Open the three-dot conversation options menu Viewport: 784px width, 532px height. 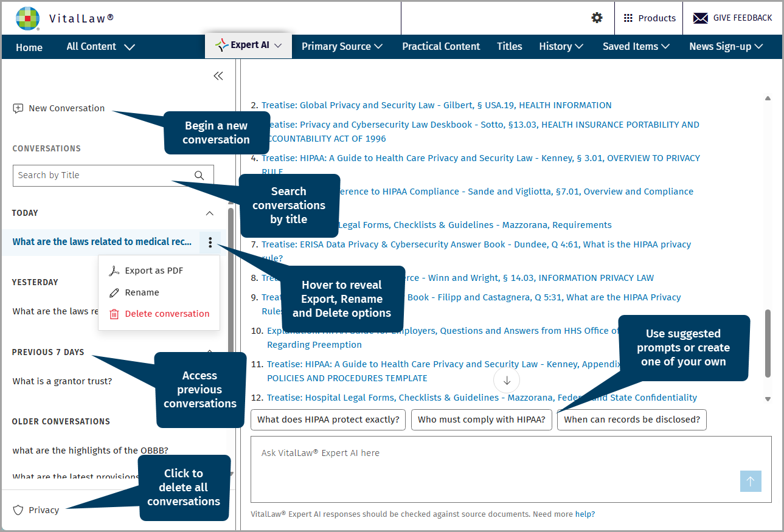tap(210, 242)
